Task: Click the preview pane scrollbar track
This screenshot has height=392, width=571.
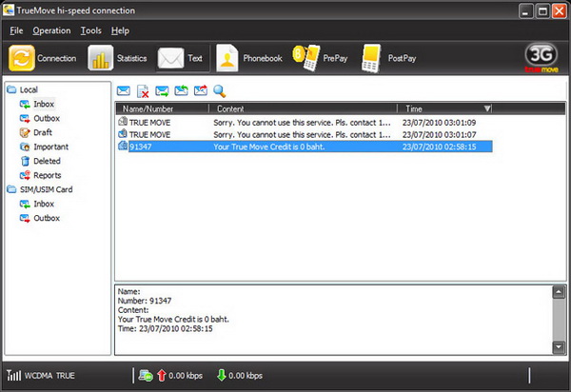Action: 559,320
